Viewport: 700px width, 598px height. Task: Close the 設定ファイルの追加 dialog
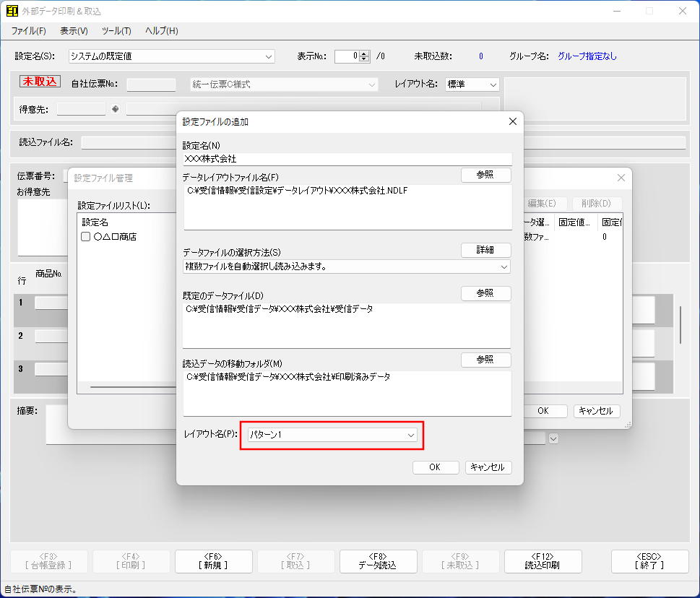coord(513,121)
